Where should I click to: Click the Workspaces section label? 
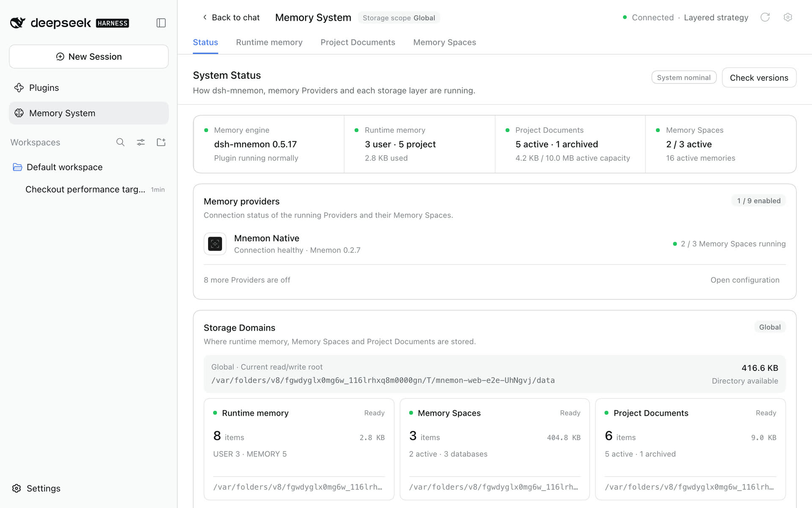(36, 142)
